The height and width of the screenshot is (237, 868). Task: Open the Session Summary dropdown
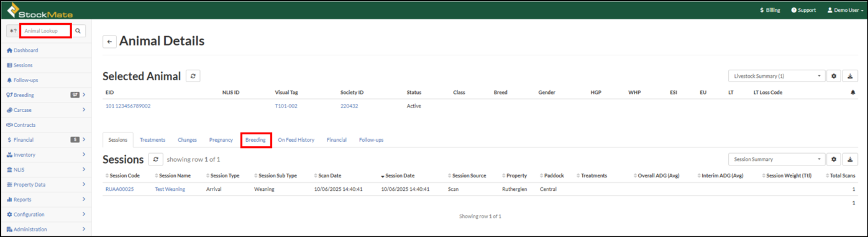click(x=777, y=159)
